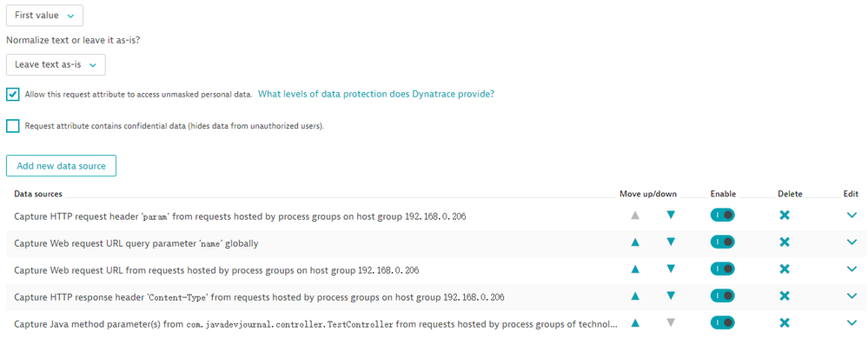The height and width of the screenshot is (359, 868).
Task: Move Java method parameter source up
Action: click(635, 323)
